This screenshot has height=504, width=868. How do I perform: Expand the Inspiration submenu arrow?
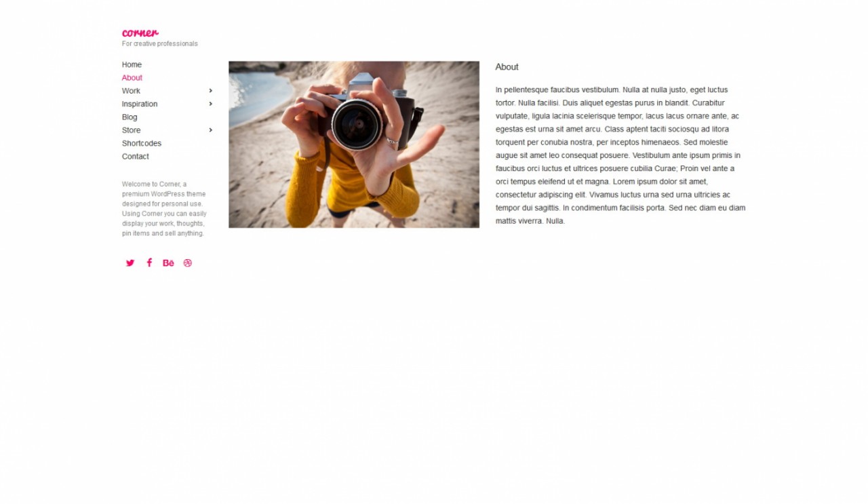coord(211,104)
